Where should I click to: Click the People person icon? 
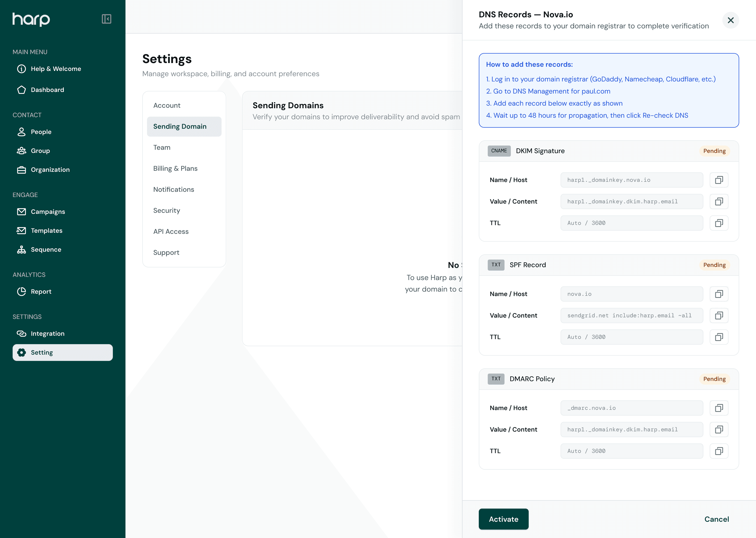(22, 132)
